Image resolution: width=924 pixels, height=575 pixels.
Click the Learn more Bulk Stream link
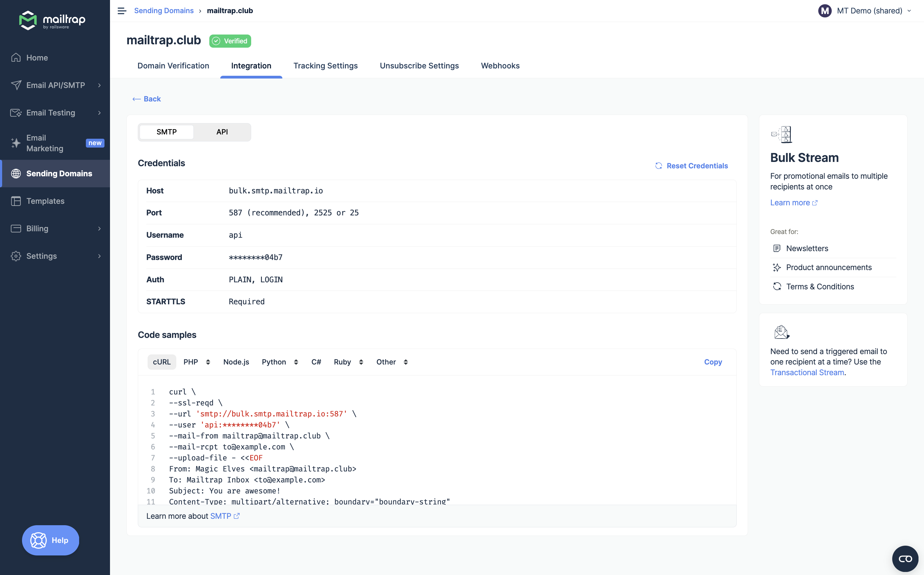[x=794, y=202]
